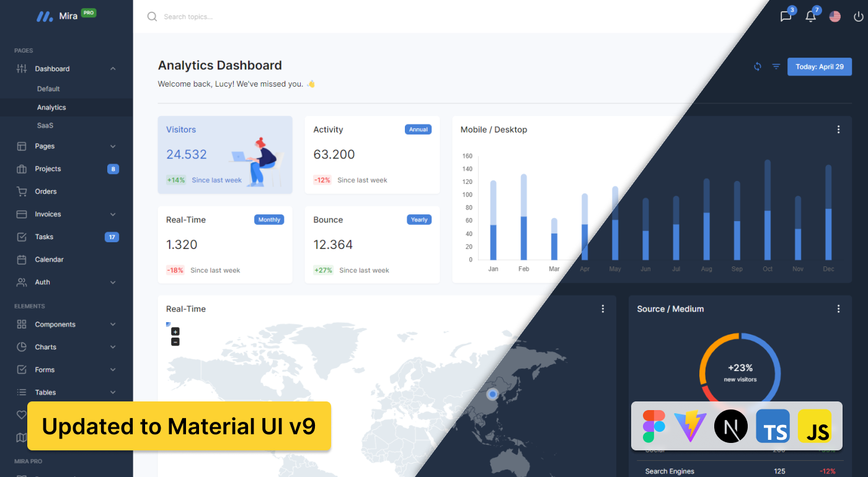Click the JavaScript JS logo
The image size is (868, 477).
815,426
